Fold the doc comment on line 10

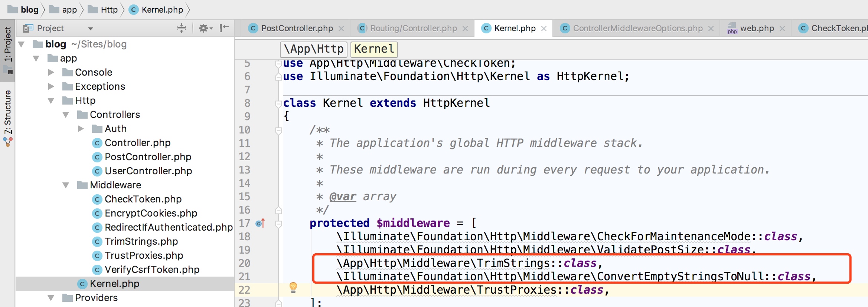(278, 131)
